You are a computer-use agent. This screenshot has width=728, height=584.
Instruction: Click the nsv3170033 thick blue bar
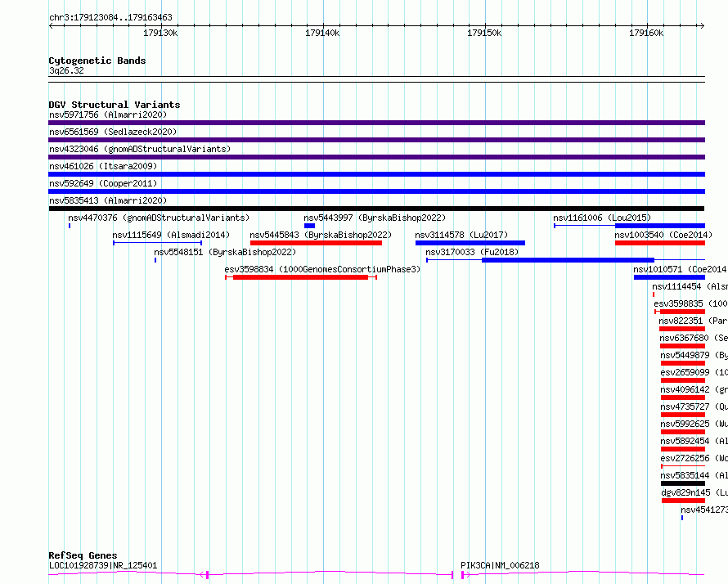568,260
